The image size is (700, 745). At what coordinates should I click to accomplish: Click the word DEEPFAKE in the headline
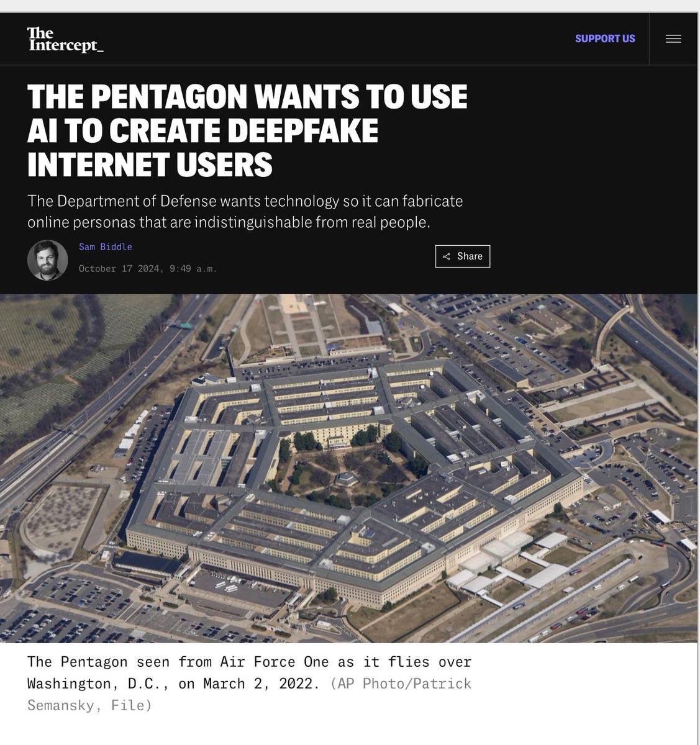302,131
